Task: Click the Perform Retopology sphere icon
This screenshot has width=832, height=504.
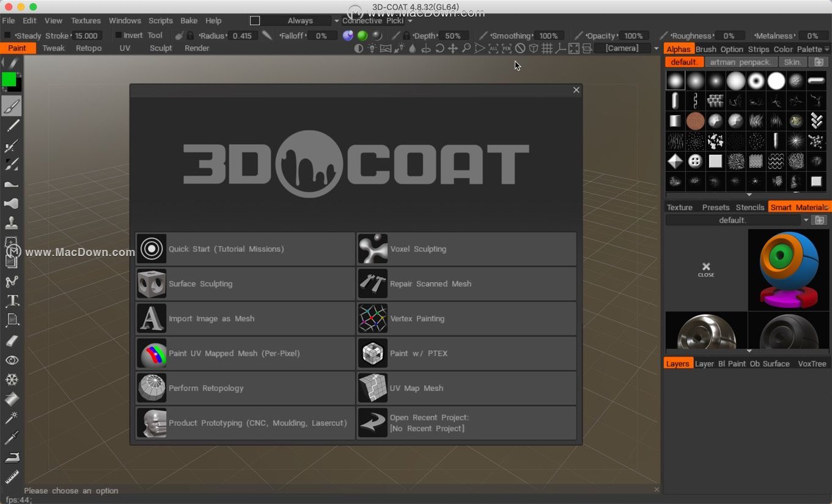Action: coord(152,388)
